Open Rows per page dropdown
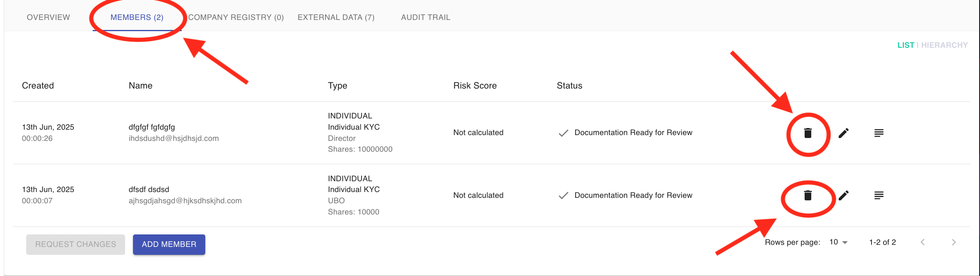The image size is (980, 276). coord(838,242)
